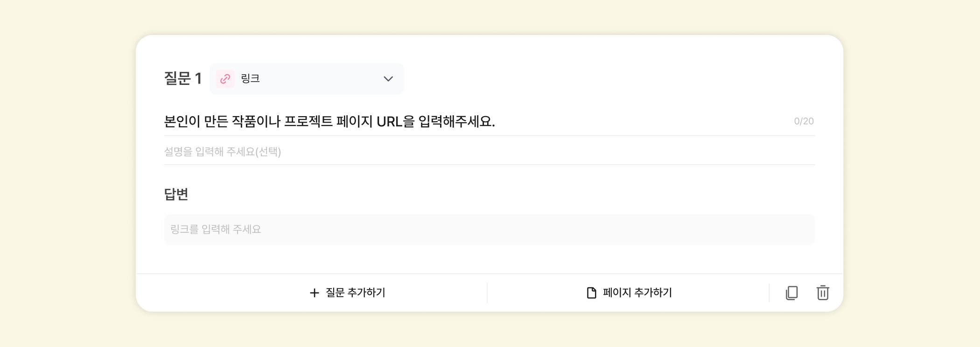Click the empty card area right of the type dropdown
This screenshot has height=347, width=980.
pyautogui.click(x=607, y=78)
